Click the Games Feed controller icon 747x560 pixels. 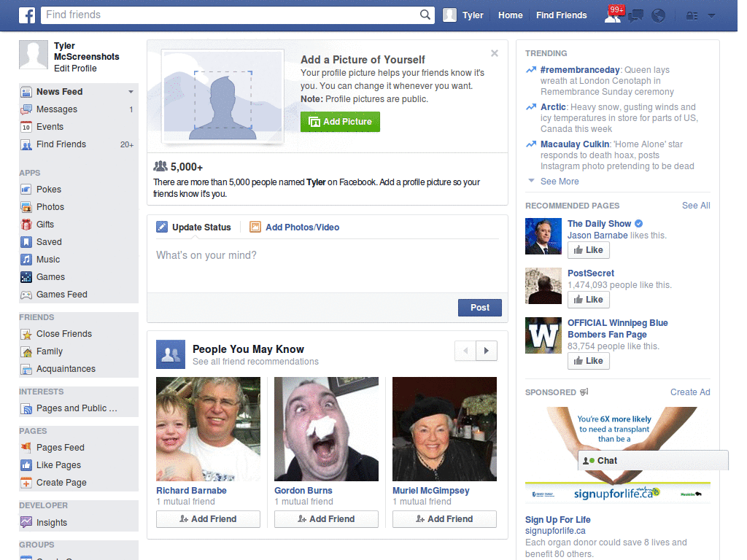(x=26, y=295)
